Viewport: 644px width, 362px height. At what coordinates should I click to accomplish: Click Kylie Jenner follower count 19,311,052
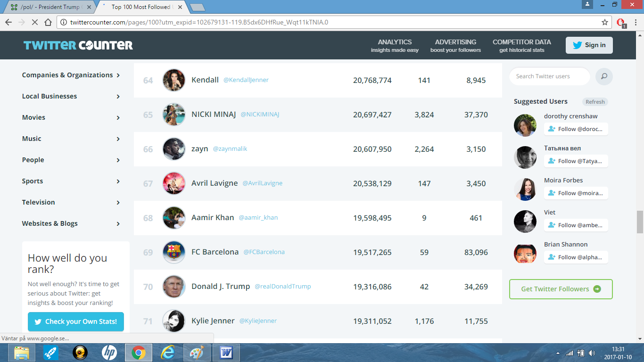[x=372, y=321]
